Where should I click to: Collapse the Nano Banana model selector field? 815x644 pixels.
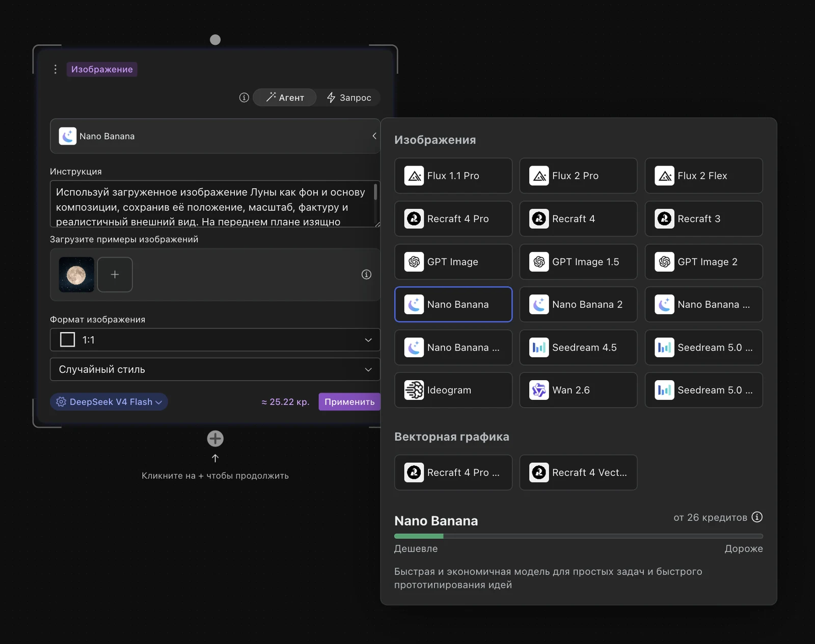215,136
